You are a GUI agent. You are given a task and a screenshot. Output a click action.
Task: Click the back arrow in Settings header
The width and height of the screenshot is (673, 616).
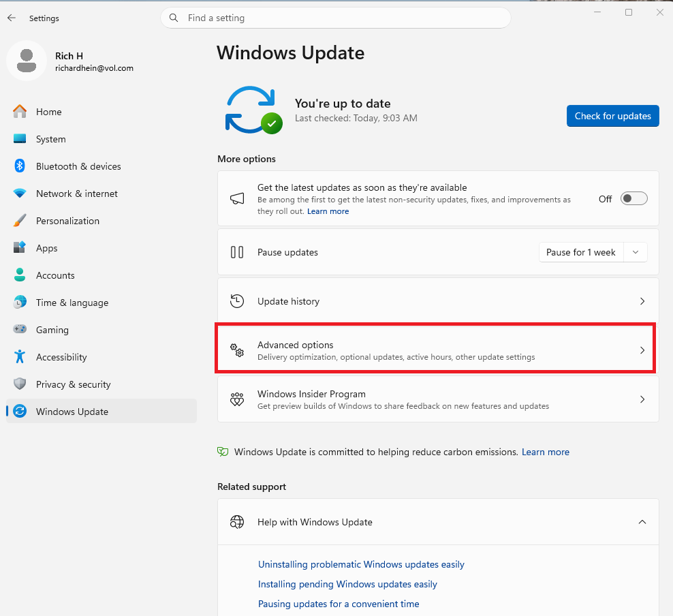pyautogui.click(x=12, y=18)
